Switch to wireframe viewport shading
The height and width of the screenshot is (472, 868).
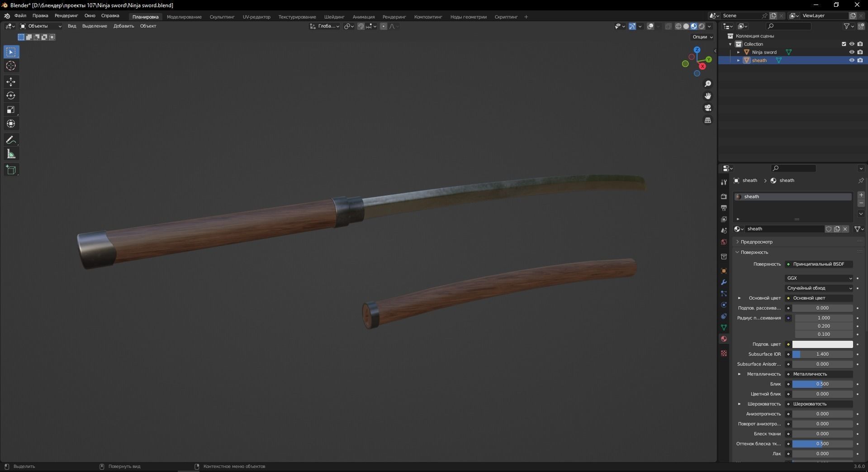(678, 26)
